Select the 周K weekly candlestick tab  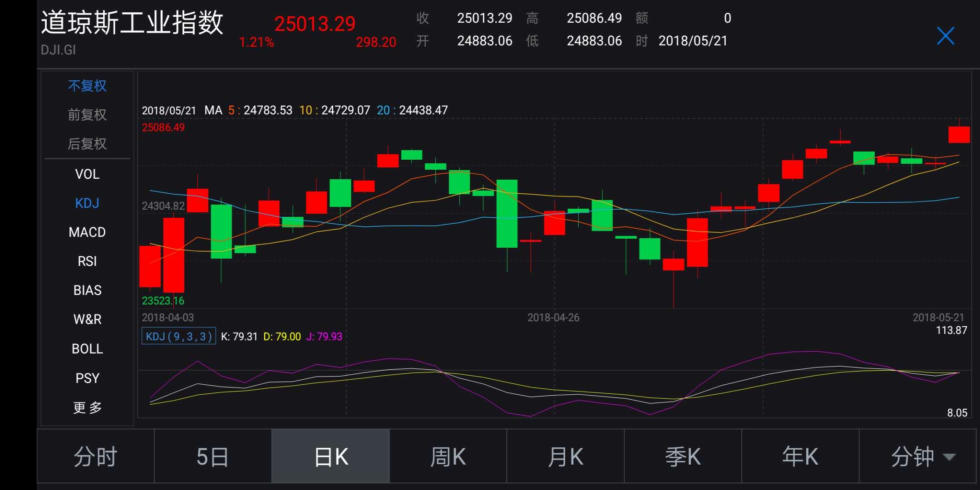(x=448, y=456)
